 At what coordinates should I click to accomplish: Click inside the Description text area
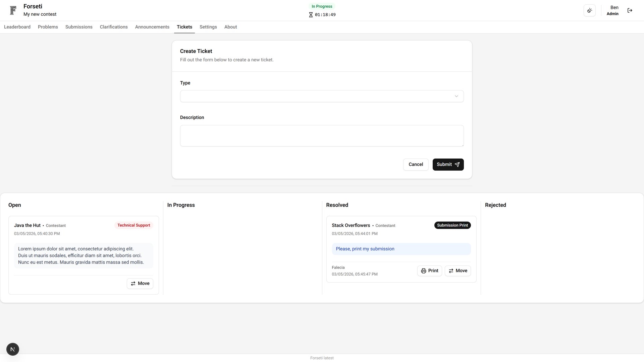point(322,135)
